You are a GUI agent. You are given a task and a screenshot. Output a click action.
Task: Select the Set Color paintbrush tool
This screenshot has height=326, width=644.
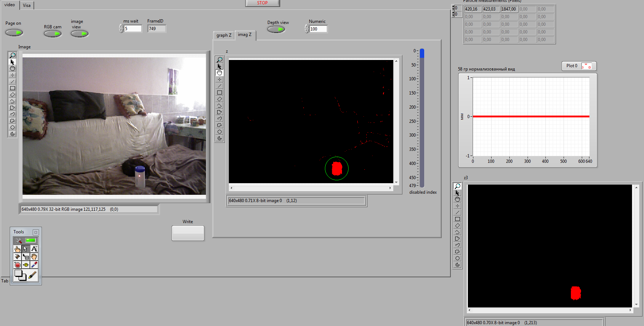(32, 275)
